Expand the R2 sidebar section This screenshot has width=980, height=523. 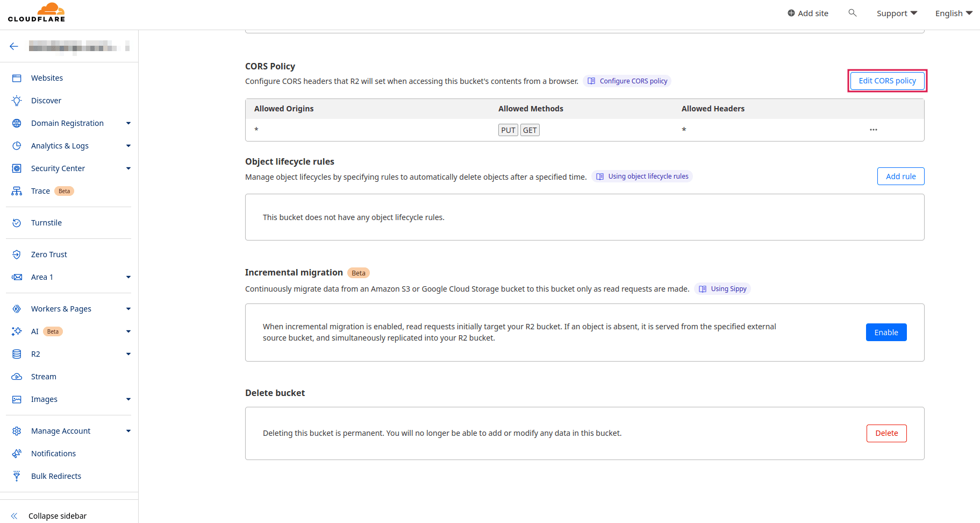[128, 354]
